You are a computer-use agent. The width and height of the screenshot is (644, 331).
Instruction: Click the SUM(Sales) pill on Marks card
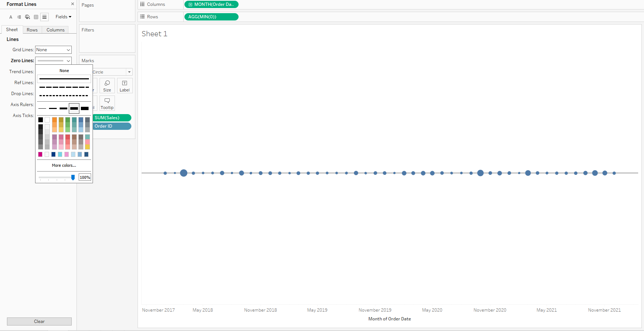coord(112,118)
